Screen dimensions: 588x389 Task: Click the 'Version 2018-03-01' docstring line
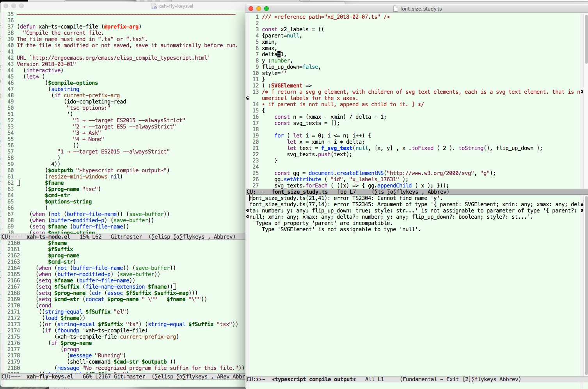(x=46, y=64)
